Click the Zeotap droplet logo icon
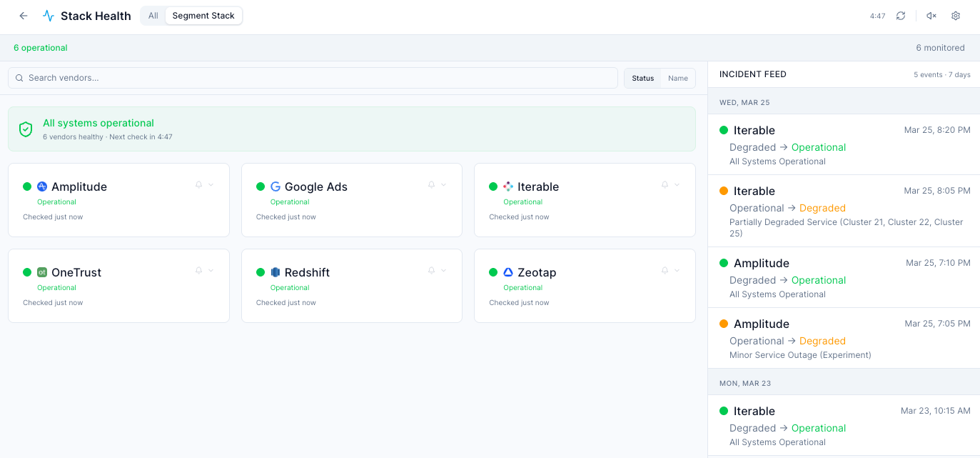The image size is (980, 458). [508, 272]
